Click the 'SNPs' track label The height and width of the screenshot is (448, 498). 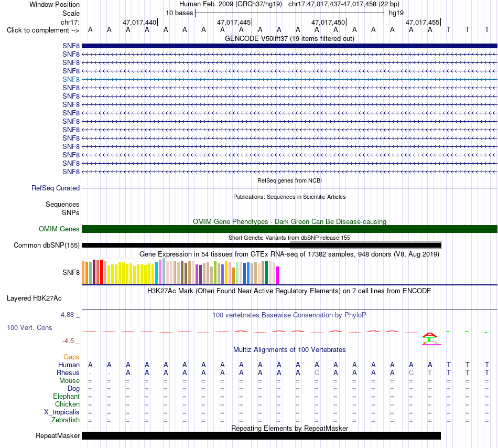click(71, 212)
